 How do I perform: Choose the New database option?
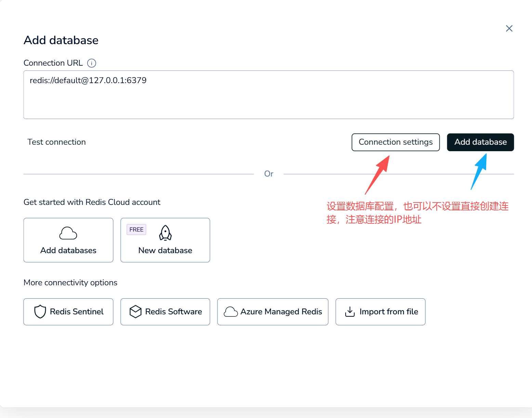tap(165, 240)
